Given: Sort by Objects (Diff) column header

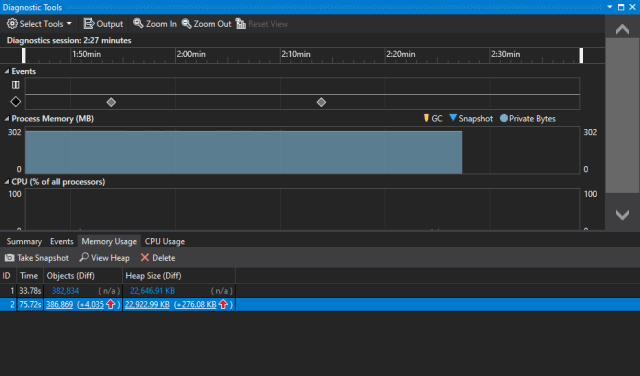Looking at the screenshot, I should point(83,276).
